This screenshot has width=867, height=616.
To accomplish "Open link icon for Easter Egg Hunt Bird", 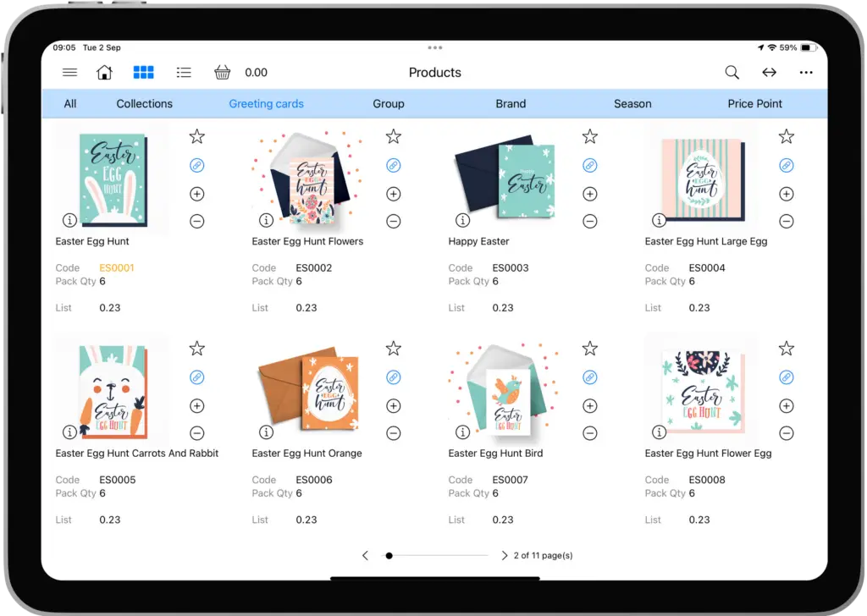I will coord(590,377).
